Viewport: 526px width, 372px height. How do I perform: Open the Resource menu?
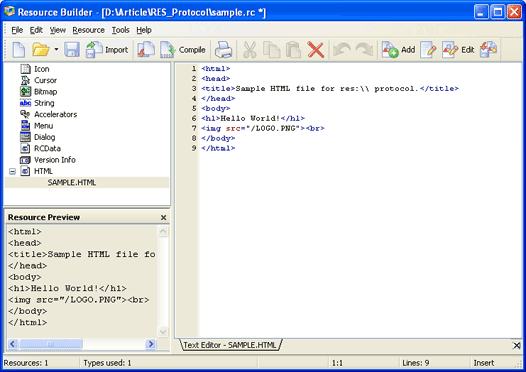click(89, 30)
